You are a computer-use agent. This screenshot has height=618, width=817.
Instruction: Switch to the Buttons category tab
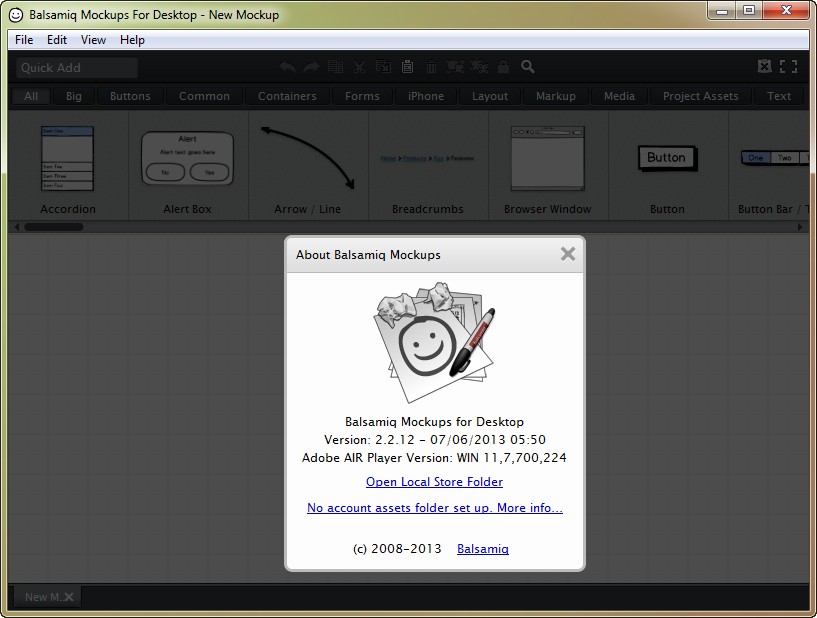(130, 96)
